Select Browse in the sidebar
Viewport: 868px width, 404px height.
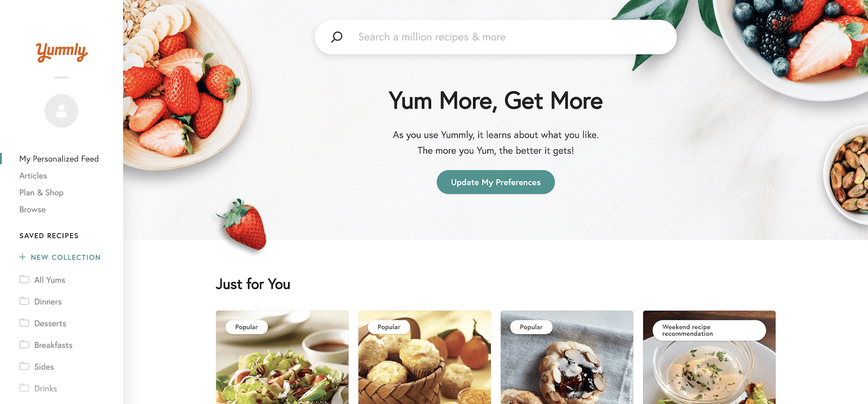33,209
